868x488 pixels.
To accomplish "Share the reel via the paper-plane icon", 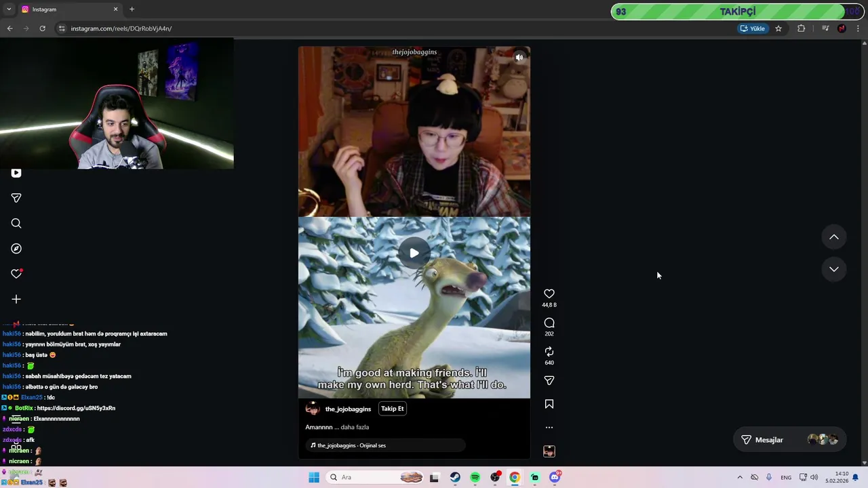I will (x=549, y=380).
